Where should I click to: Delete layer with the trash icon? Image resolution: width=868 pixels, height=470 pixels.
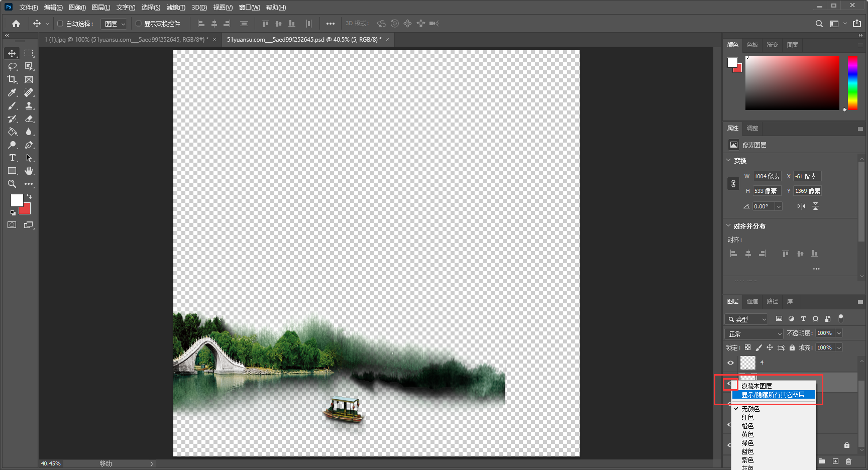pyautogui.click(x=849, y=461)
